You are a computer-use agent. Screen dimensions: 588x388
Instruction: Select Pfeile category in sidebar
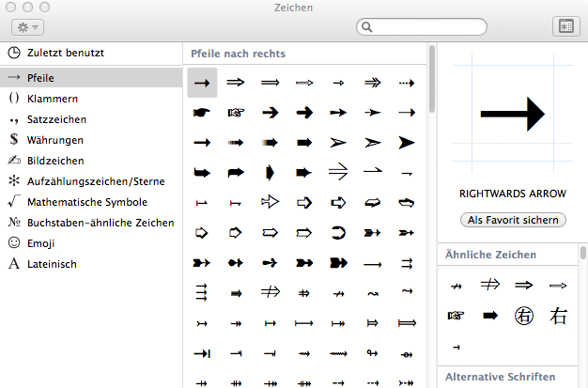click(91, 78)
